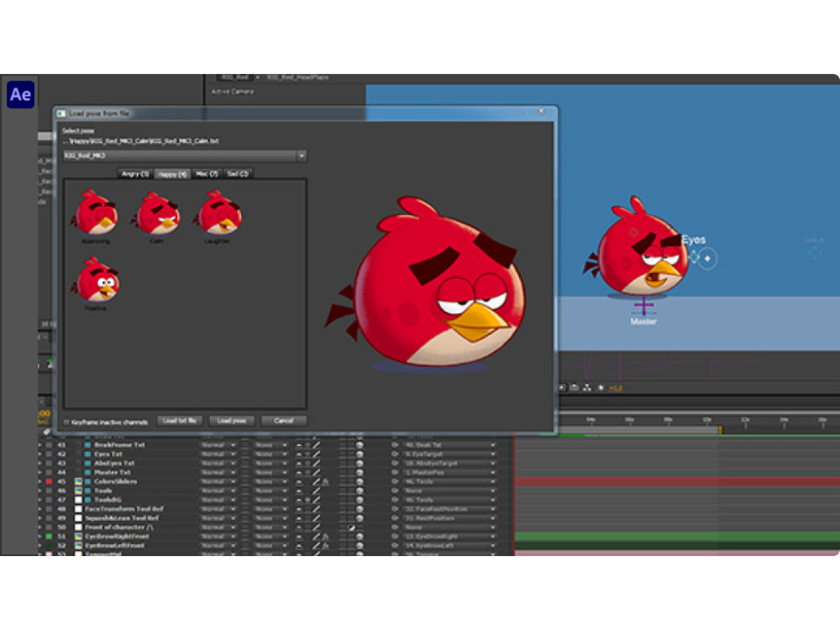Viewport: 840px width, 630px height.
Task: Toggle adjustment layer switch on Front of character
Action: tap(351, 528)
